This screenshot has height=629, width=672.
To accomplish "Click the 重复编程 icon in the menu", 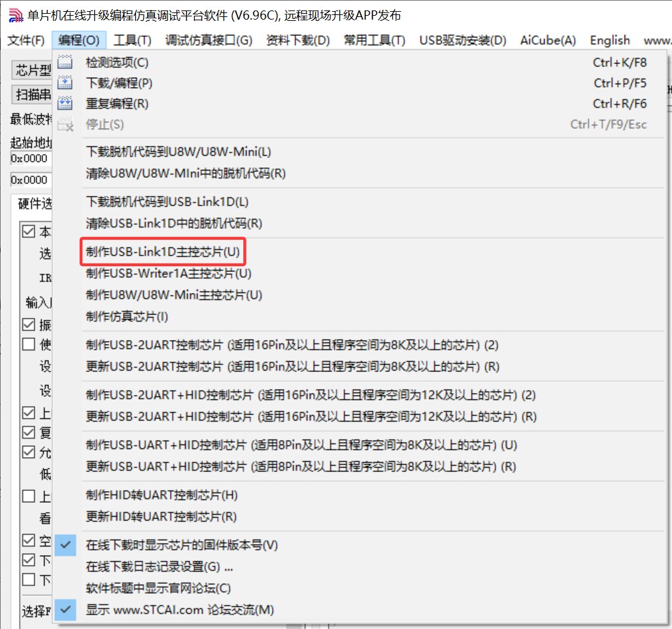I will [65, 103].
